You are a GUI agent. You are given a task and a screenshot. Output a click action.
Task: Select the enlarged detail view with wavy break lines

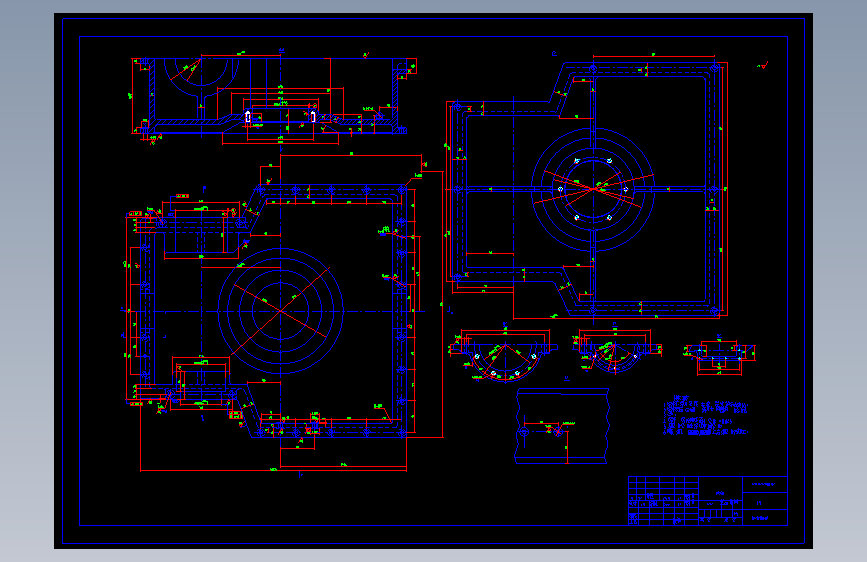pyautogui.click(x=562, y=426)
